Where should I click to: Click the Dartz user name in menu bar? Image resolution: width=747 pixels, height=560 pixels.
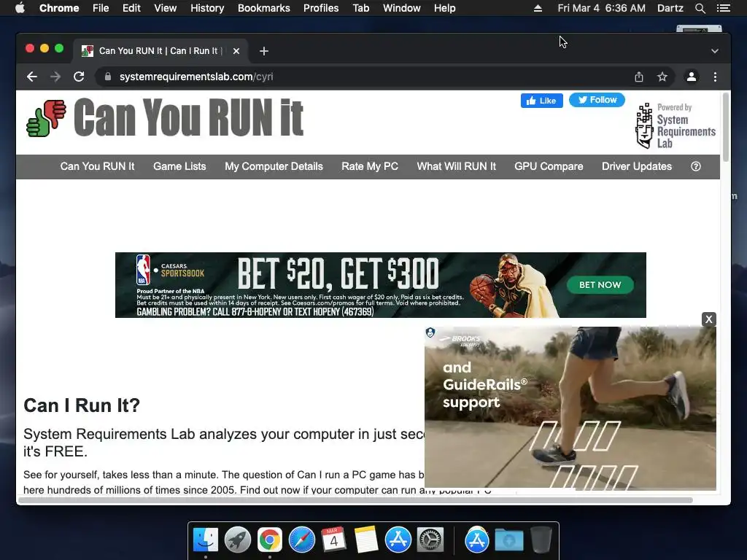[x=670, y=8]
